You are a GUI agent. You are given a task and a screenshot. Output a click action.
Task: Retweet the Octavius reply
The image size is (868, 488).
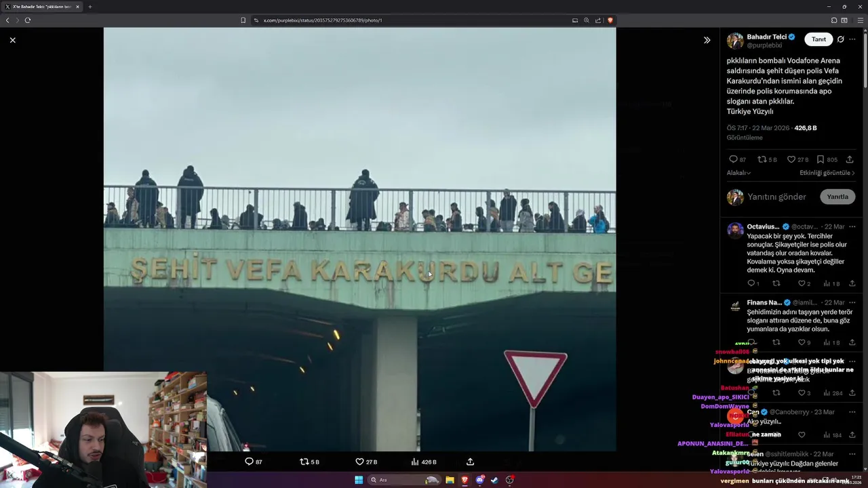tap(776, 283)
